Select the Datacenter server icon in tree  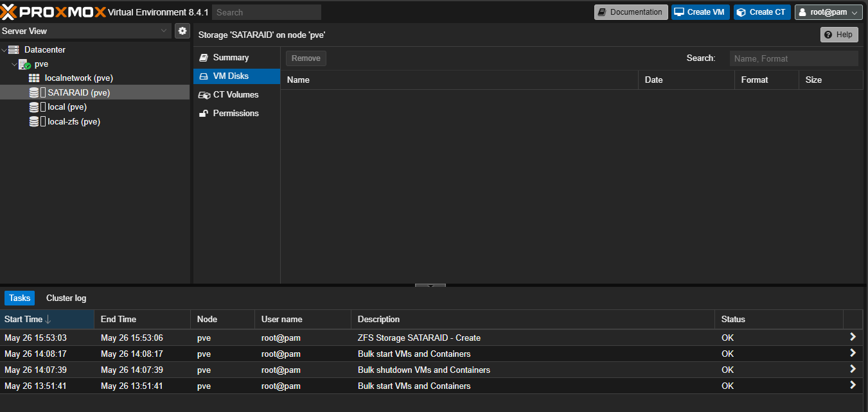click(13, 50)
